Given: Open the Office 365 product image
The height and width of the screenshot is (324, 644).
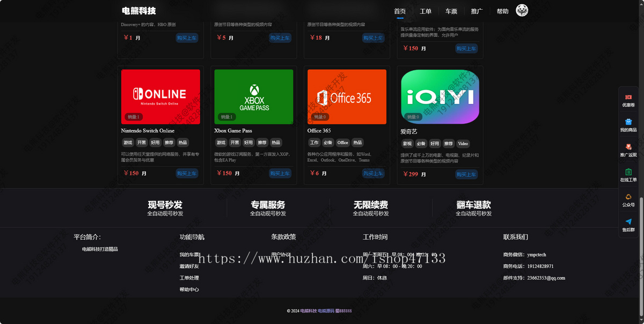Looking at the screenshot, I should [x=347, y=97].
